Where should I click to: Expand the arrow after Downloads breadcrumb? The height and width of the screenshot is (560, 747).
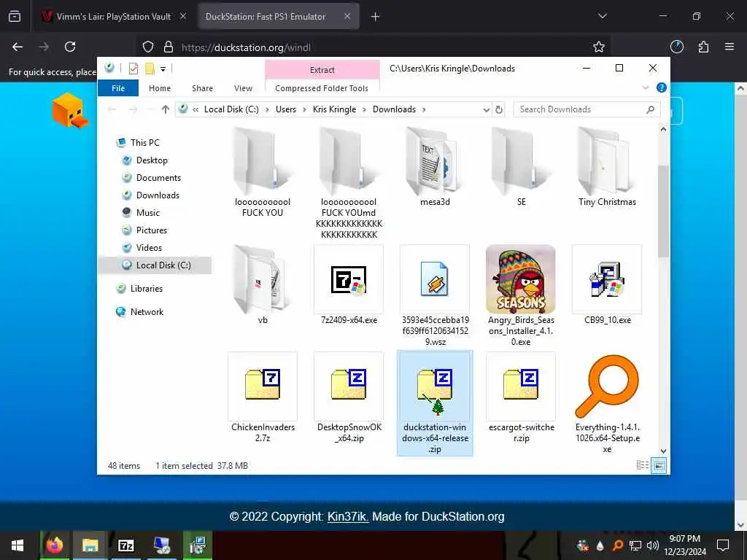click(x=424, y=109)
